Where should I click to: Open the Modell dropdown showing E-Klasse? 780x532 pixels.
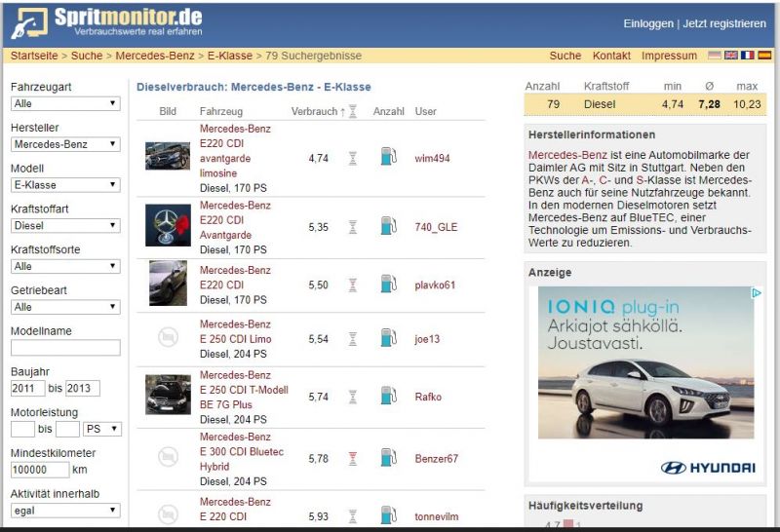click(x=65, y=185)
